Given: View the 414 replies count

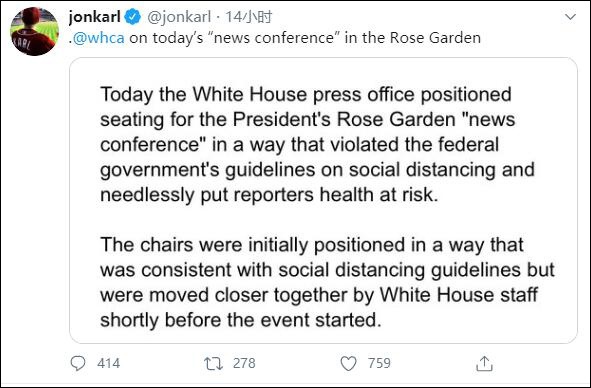Looking at the screenshot, I should (109, 363).
